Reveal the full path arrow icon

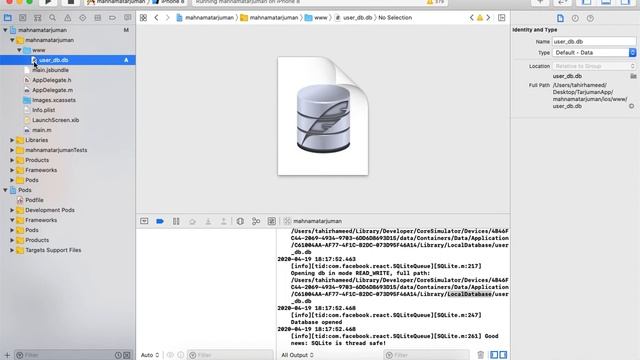(631, 106)
